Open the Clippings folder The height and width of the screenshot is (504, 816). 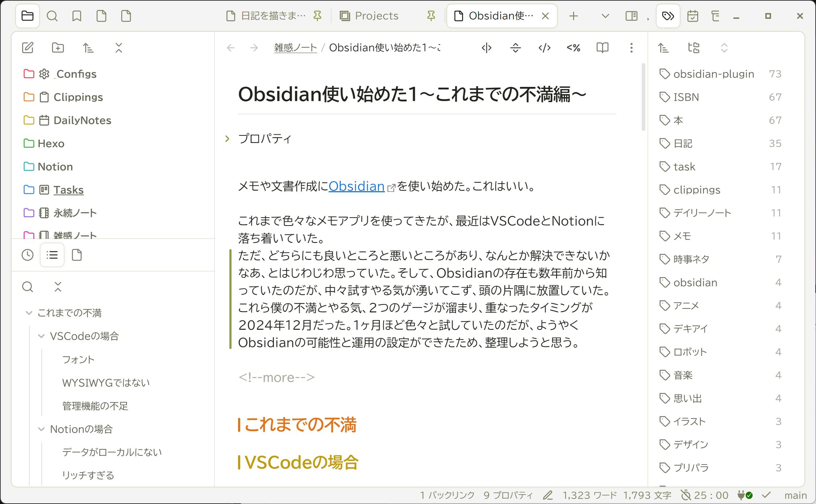113,97
